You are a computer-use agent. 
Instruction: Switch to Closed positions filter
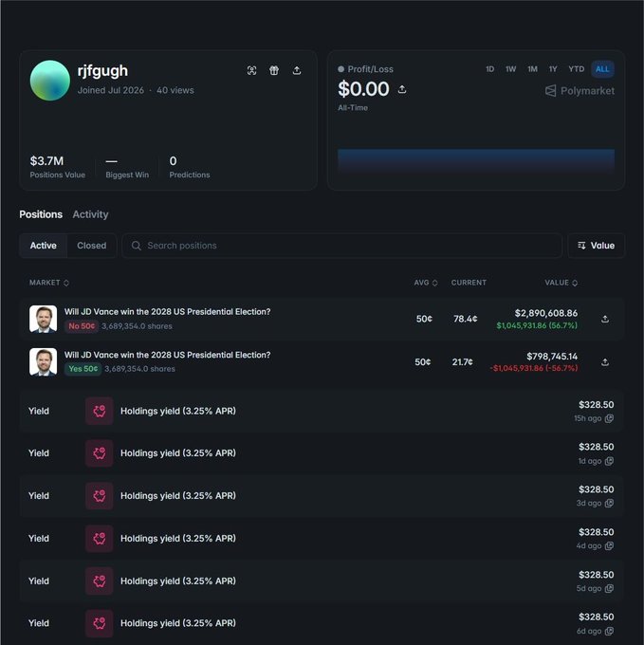coord(92,246)
